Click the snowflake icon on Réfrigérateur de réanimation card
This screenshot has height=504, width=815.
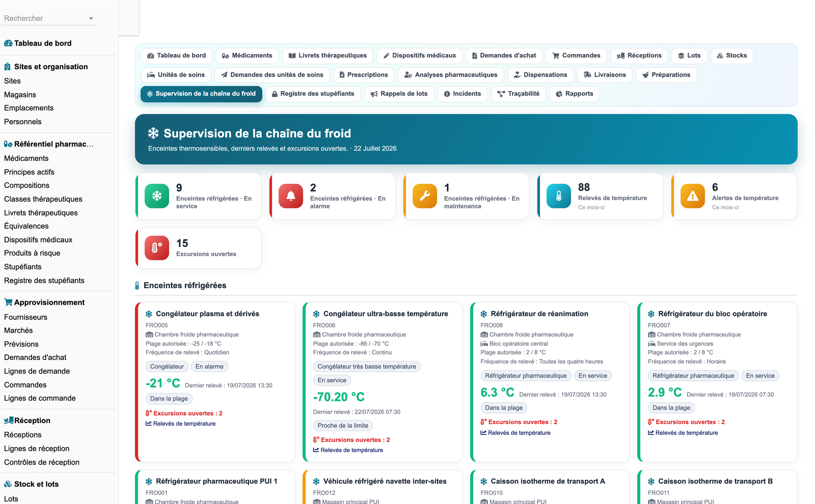pos(484,314)
